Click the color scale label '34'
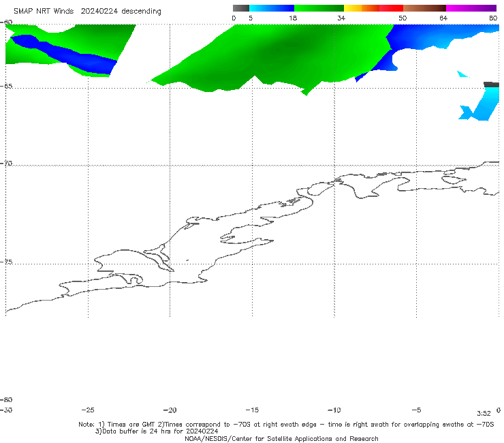Viewport: 504px width, 443px height. (341, 18)
